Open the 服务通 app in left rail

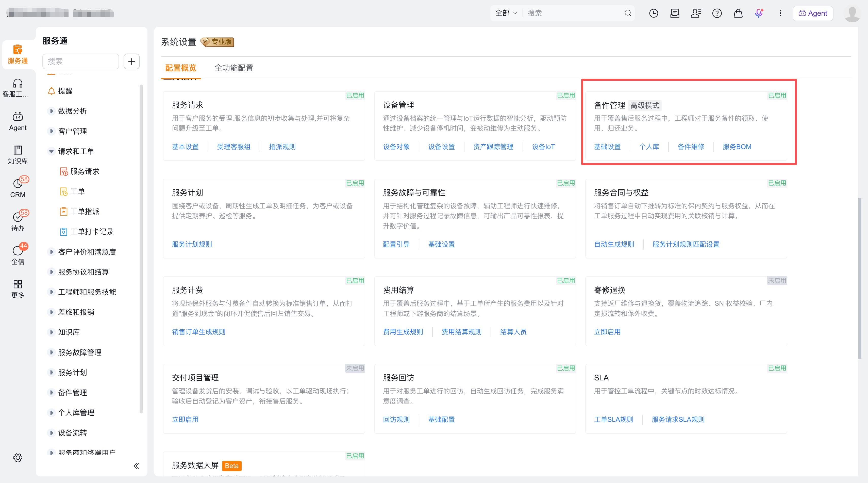[x=18, y=54]
